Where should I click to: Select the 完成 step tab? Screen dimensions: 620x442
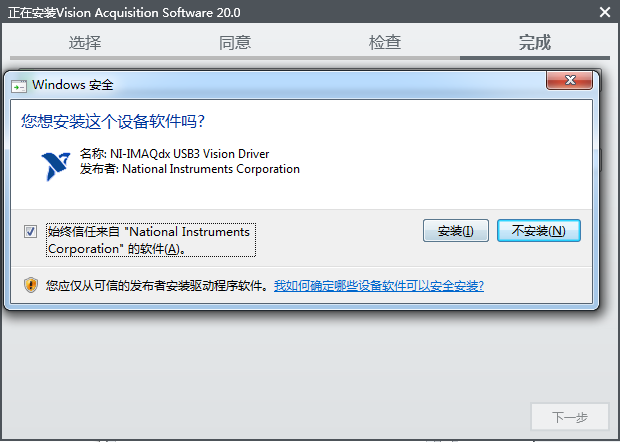pos(535,42)
